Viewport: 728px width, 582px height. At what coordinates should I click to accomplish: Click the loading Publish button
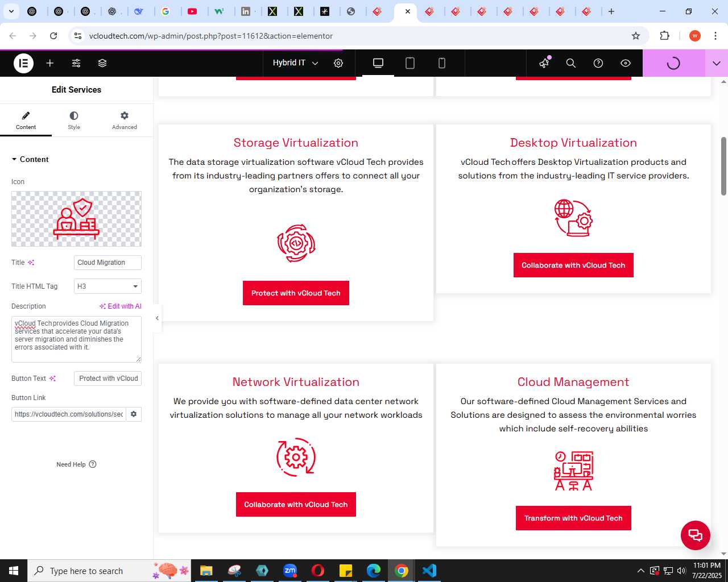coord(673,63)
